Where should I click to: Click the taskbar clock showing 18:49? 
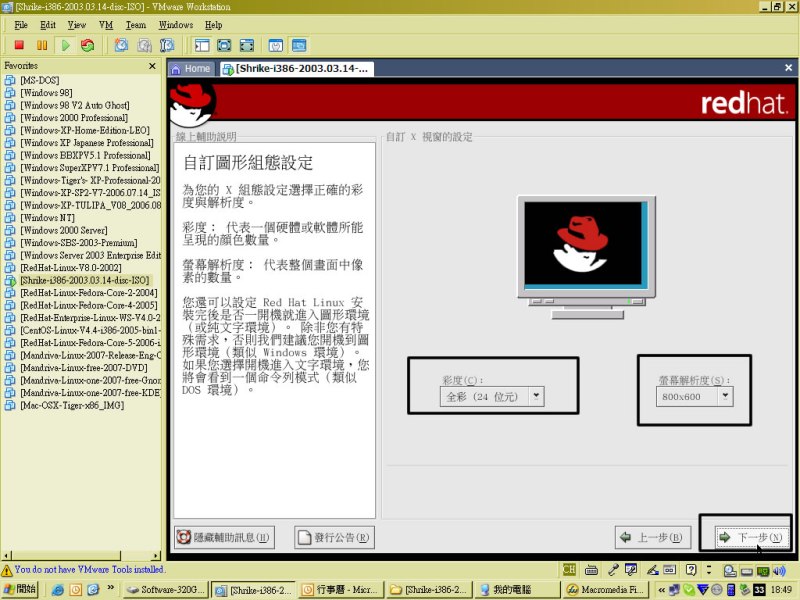[781, 589]
